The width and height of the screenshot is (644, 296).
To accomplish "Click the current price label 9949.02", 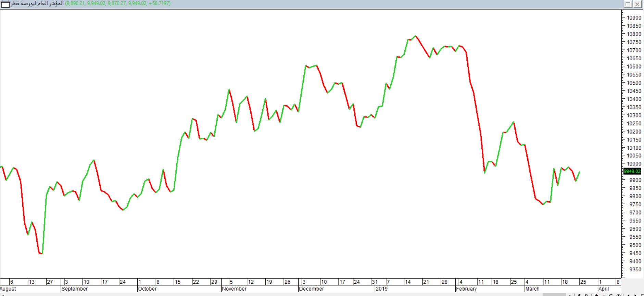I will coord(632,171).
